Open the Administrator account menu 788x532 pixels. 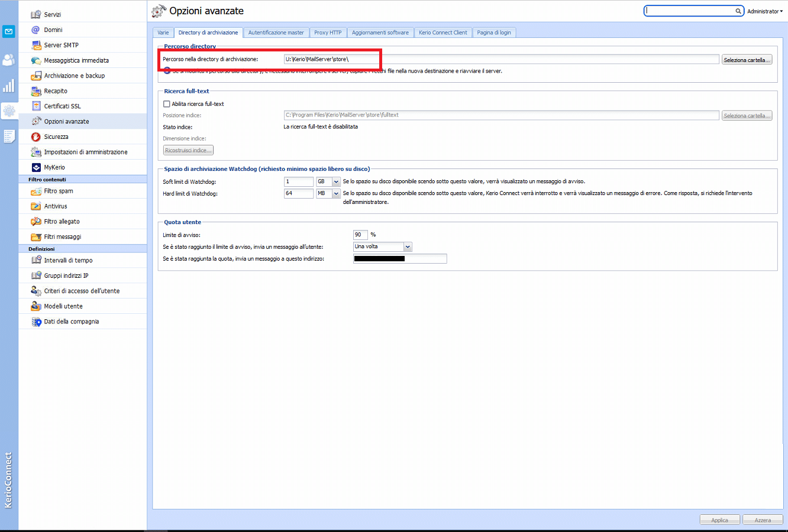pyautogui.click(x=764, y=11)
